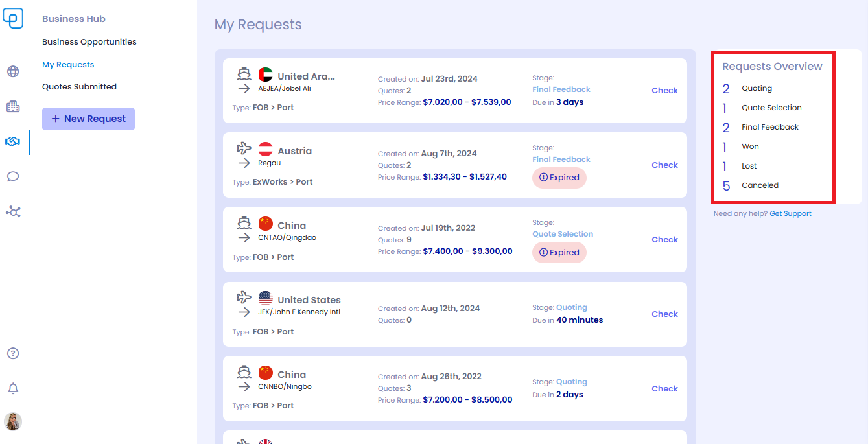
Task: Click price range $7.200,00 - $8.500,00
Action: pyautogui.click(x=467, y=400)
